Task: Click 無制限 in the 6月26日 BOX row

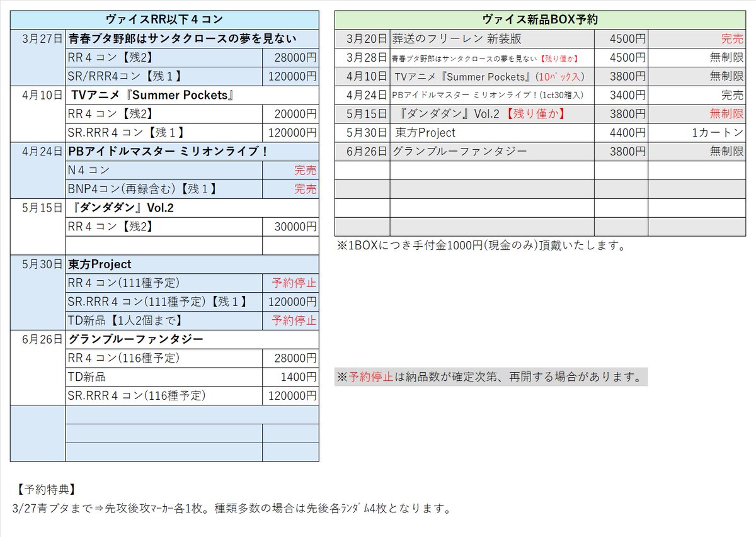Action: [697, 152]
